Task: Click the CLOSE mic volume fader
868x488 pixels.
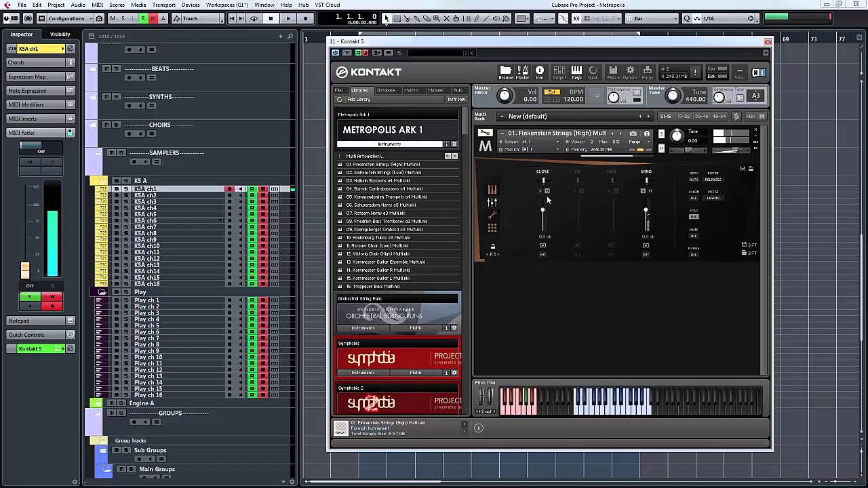Action: (542, 211)
